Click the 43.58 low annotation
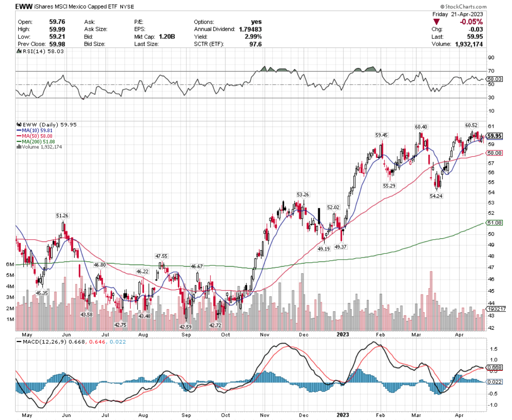The width and height of the screenshot is (512, 420). click(x=87, y=315)
